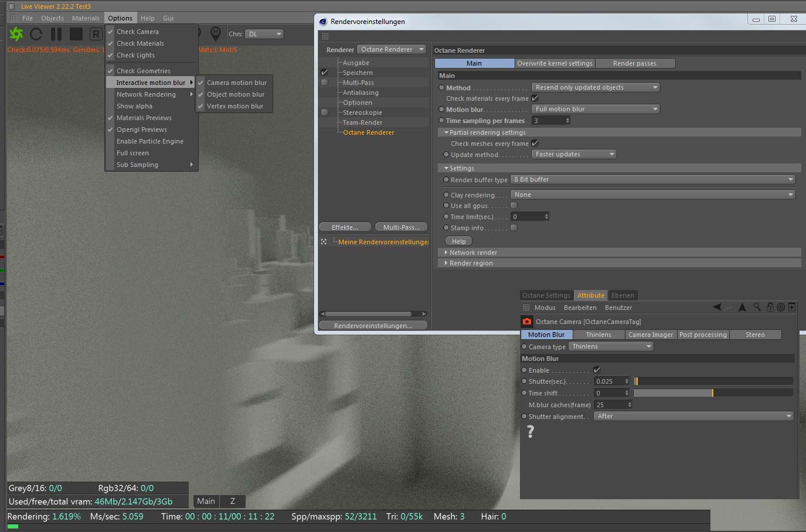Click the Main pass button in Live Viewer
The image size is (806, 532).
click(206, 501)
